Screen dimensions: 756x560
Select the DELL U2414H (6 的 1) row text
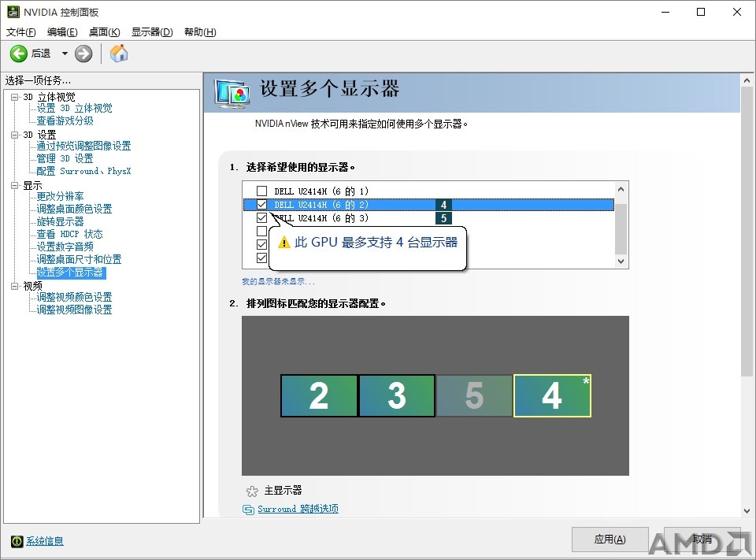tap(321, 191)
